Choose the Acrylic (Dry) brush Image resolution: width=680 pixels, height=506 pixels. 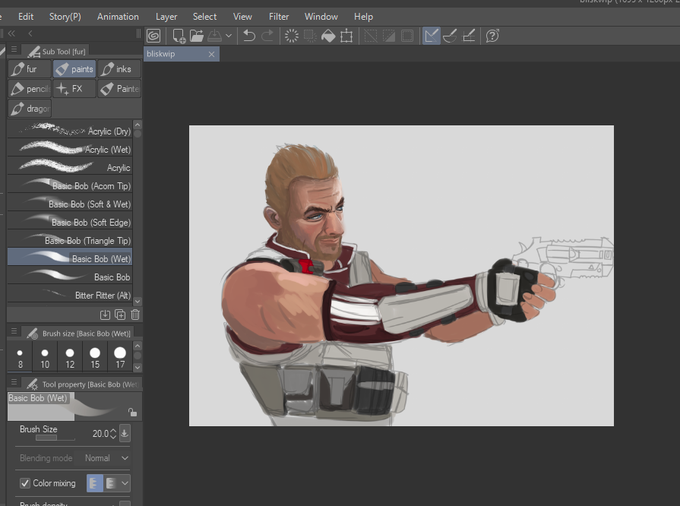point(70,130)
